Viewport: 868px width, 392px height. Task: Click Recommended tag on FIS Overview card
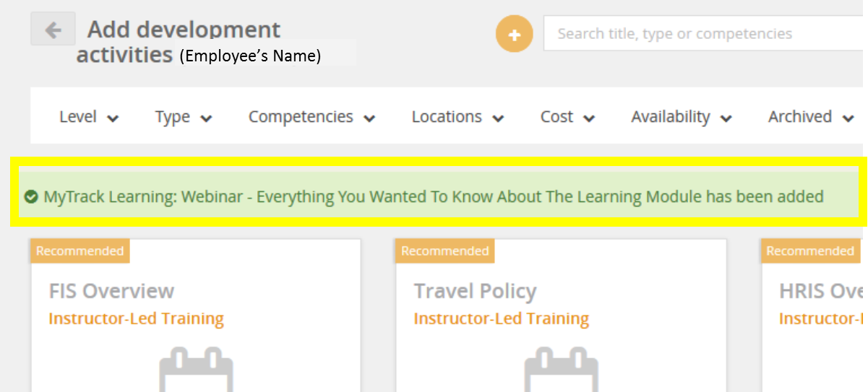80,251
